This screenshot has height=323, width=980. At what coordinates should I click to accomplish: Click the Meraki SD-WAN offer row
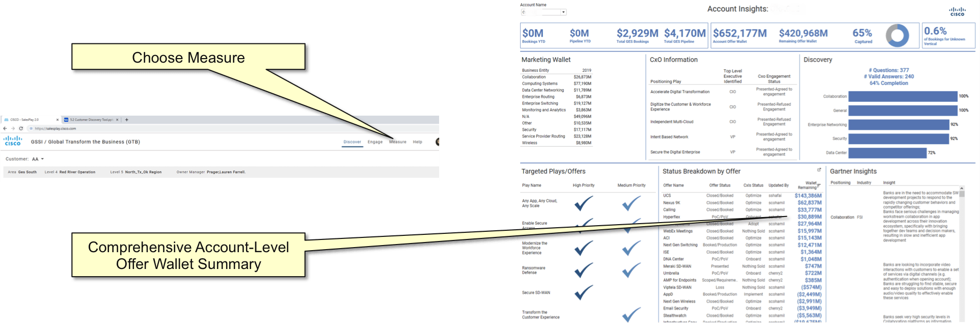pos(742,266)
